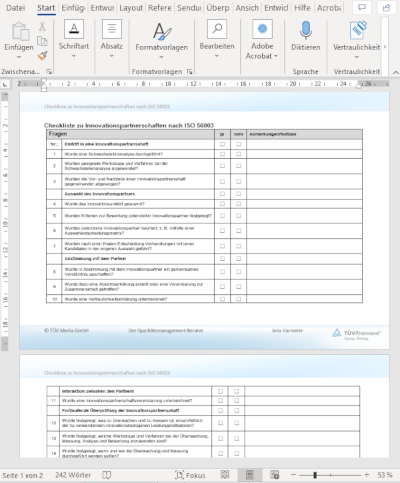Show more ribbon commands chevron

tap(385, 47)
